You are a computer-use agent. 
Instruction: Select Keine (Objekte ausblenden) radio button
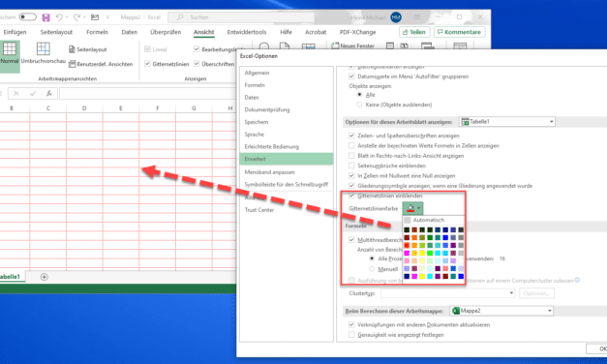point(359,105)
